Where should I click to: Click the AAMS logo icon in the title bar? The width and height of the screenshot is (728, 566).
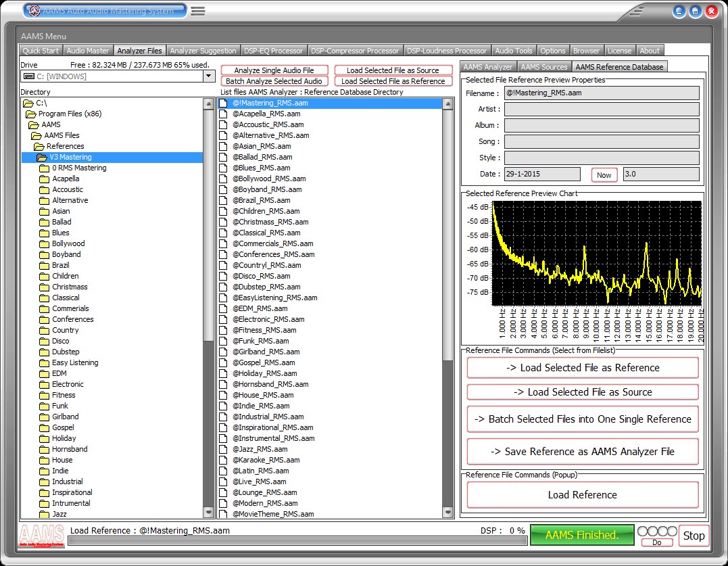pyautogui.click(x=34, y=11)
